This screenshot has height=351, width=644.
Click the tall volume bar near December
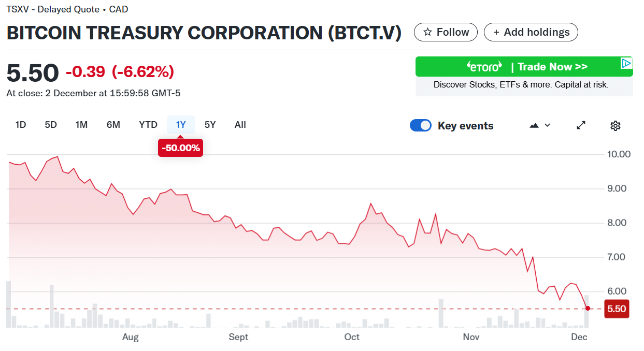(x=586, y=312)
